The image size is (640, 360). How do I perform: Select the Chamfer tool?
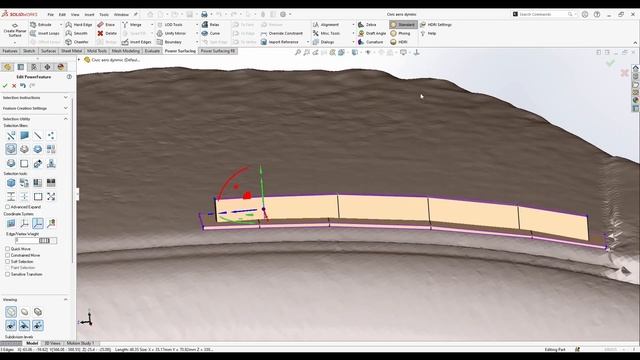pyautogui.click(x=77, y=42)
